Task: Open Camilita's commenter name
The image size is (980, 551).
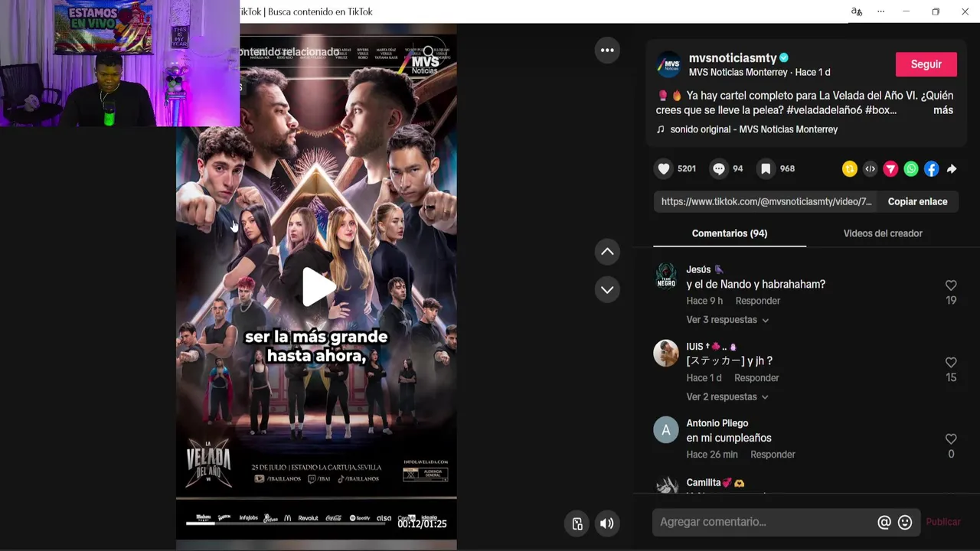Action: click(x=704, y=483)
